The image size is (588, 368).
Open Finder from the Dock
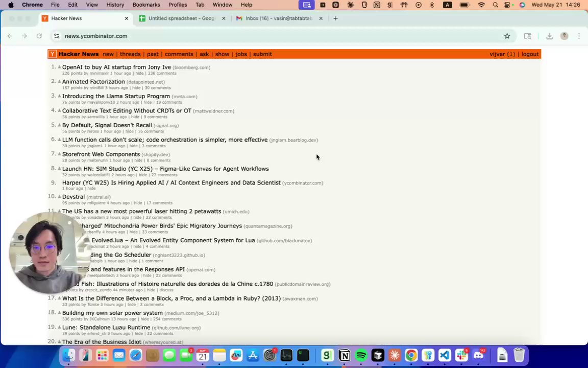(68, 355)
